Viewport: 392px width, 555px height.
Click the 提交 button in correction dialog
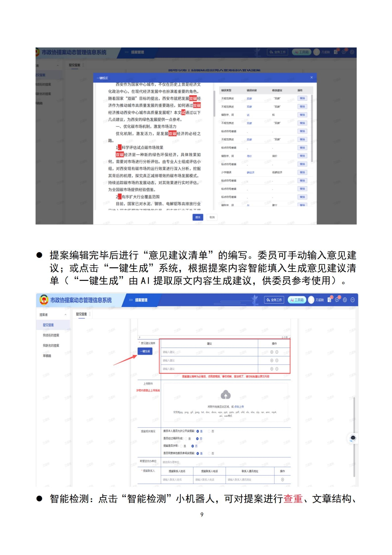198,217
